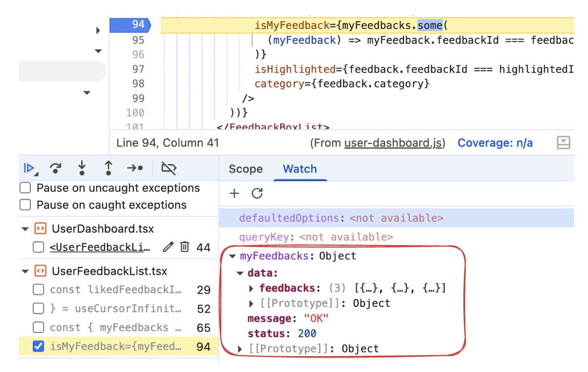
Task: Enable Pause on caught exceptions
Action: point(26,205)
